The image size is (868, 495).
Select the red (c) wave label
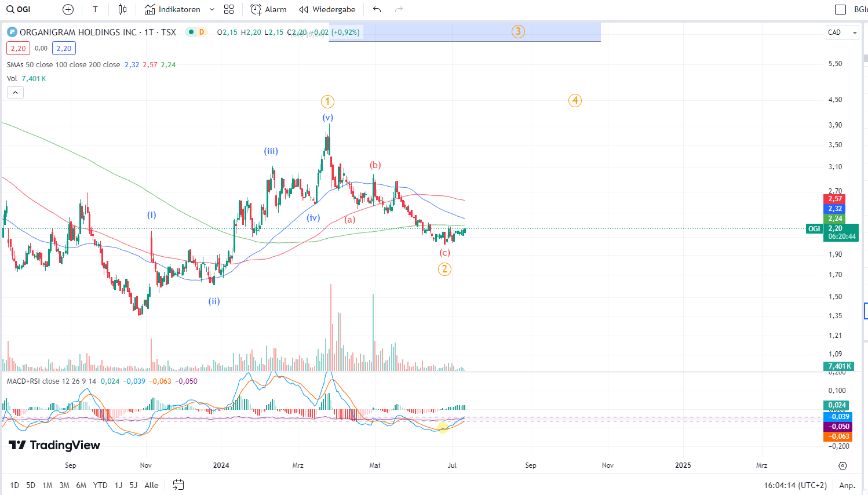click(x=444, y=253)
